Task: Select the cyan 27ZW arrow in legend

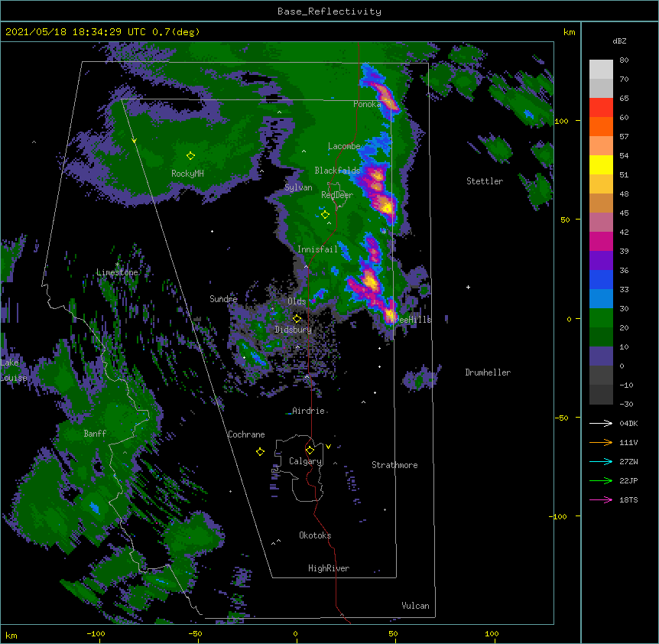Action: pos(601,461)
